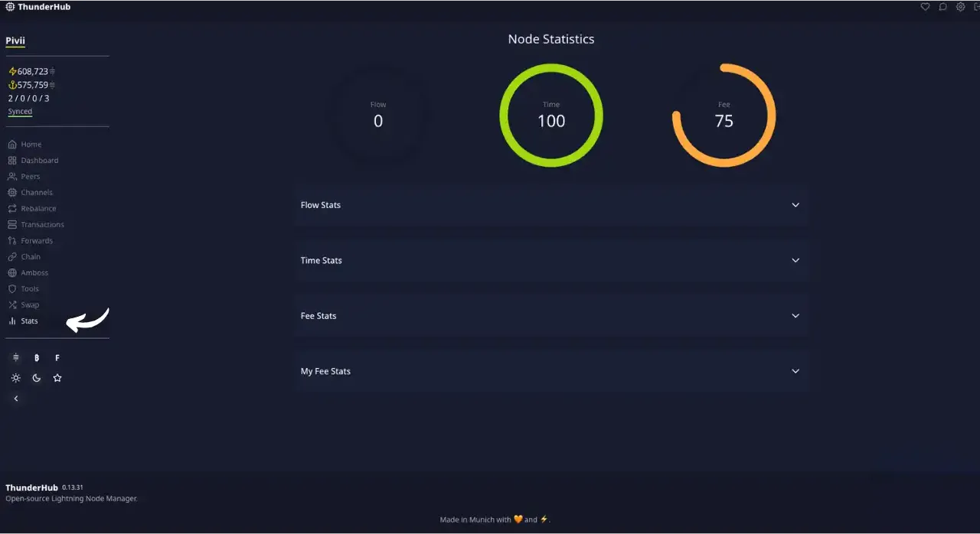The image size is (980, 534).
Task: Open settings via the gear icon
Action: pos(960,7)
